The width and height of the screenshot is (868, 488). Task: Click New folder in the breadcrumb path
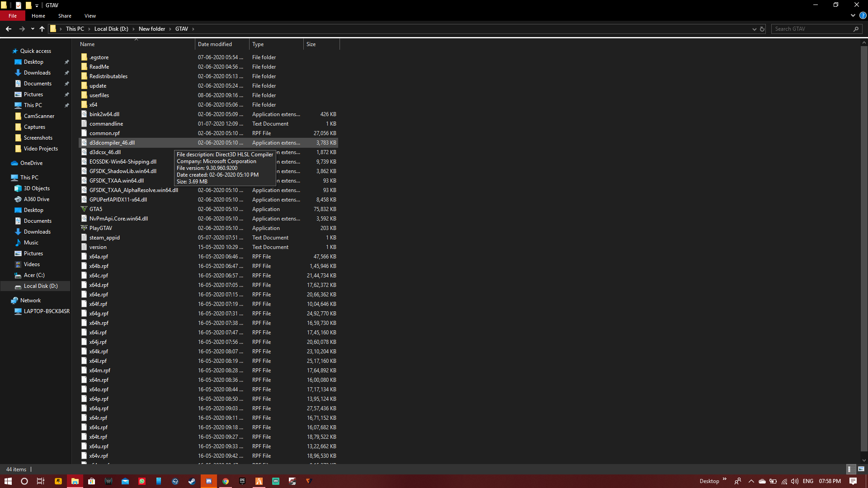coord(151,29)
